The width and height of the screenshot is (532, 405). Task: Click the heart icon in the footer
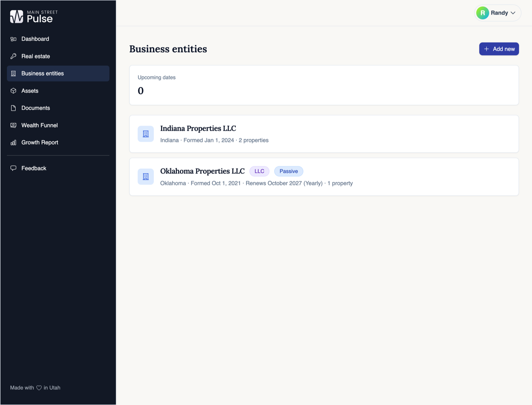pos(39,388)
